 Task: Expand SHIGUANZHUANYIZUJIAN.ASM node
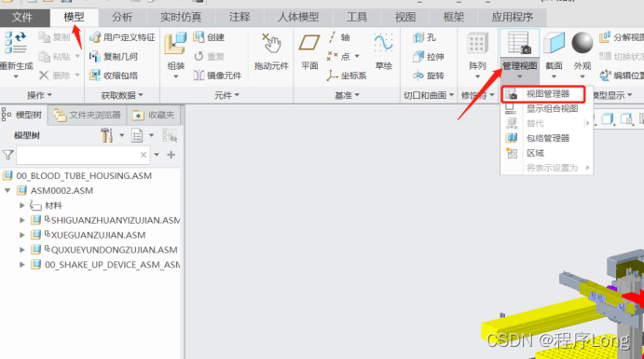22,220
